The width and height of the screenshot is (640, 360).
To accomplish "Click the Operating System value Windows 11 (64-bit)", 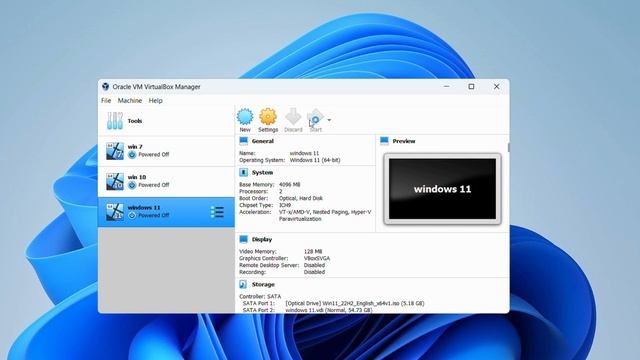I will (x=315, y=160).
